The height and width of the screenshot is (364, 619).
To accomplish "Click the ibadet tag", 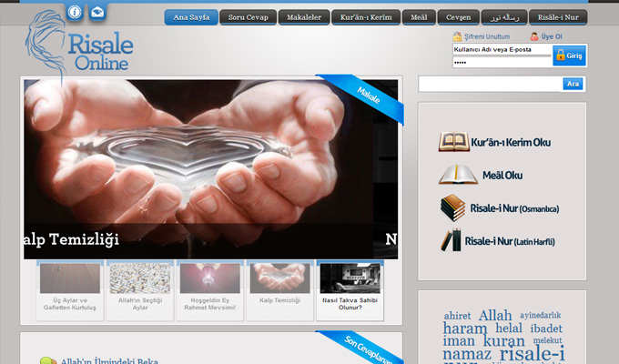I will (546, 329).
